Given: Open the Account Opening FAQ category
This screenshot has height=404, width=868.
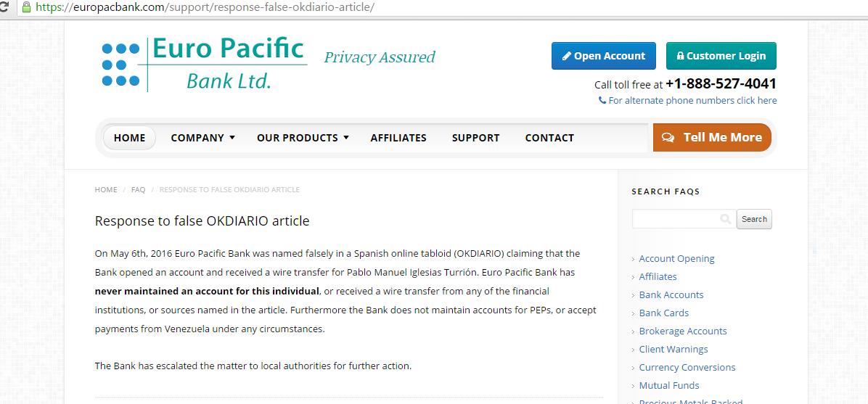Looking at the screenshot, I should (x=676, y=258).
